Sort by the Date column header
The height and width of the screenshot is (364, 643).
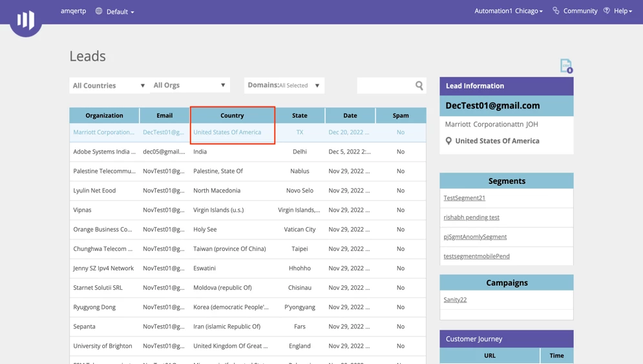pyautogui.click(x=350, y=116)
